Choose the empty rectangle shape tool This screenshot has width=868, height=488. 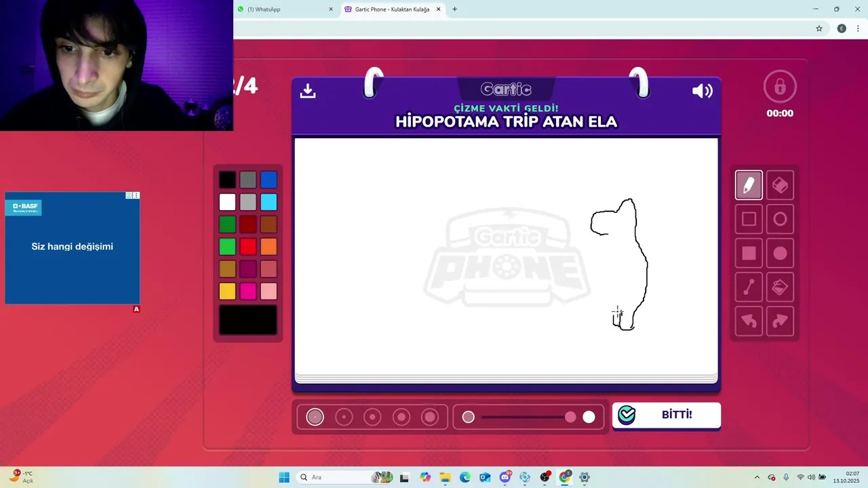[x=749, y=219]
